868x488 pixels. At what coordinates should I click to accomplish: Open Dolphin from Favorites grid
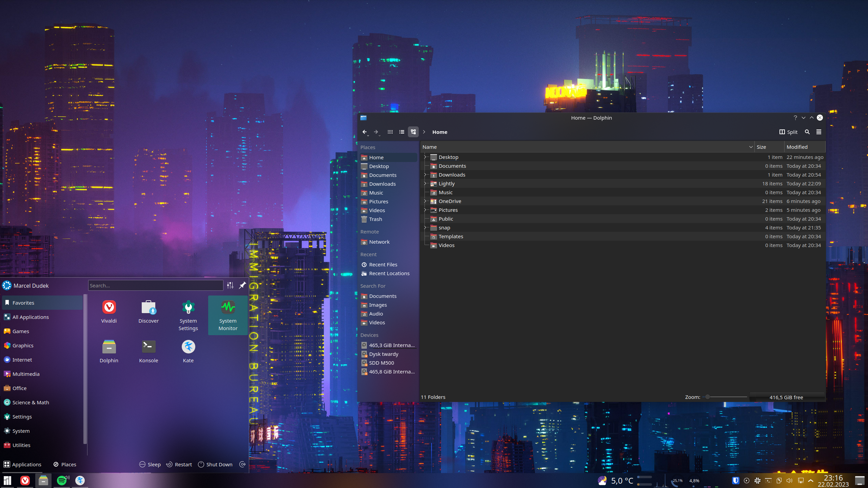pos(109,351)
